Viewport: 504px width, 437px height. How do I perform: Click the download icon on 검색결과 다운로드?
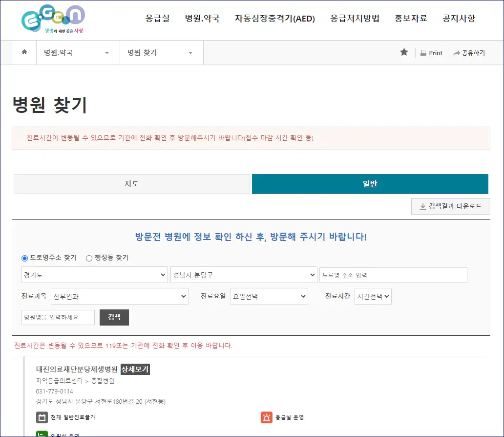422,206
